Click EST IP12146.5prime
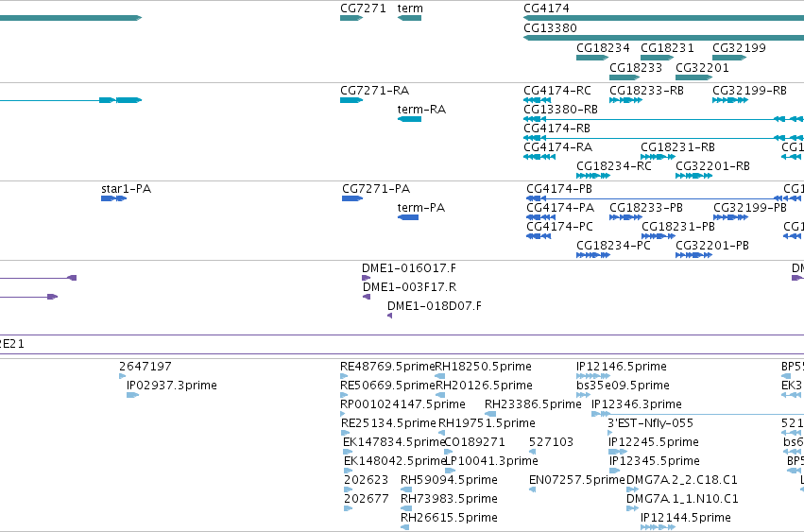 pyautogui.click(x=593, y=376)
